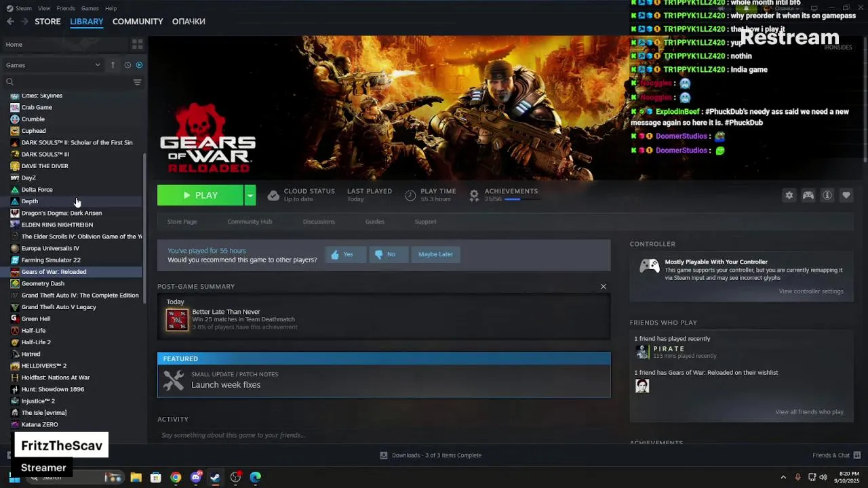The height and width of the screenshot is (488, 868).
Task: Go forward with the right arrow
Action: click(25, 22)
